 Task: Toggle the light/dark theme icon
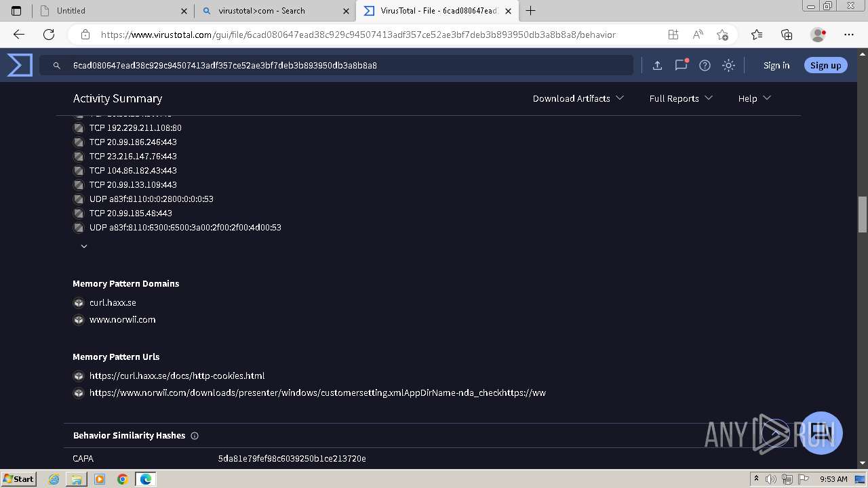(x=728, y=65)
